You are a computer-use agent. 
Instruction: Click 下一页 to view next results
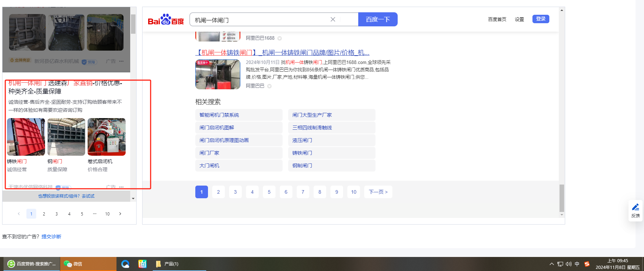(x=378, y=192)
